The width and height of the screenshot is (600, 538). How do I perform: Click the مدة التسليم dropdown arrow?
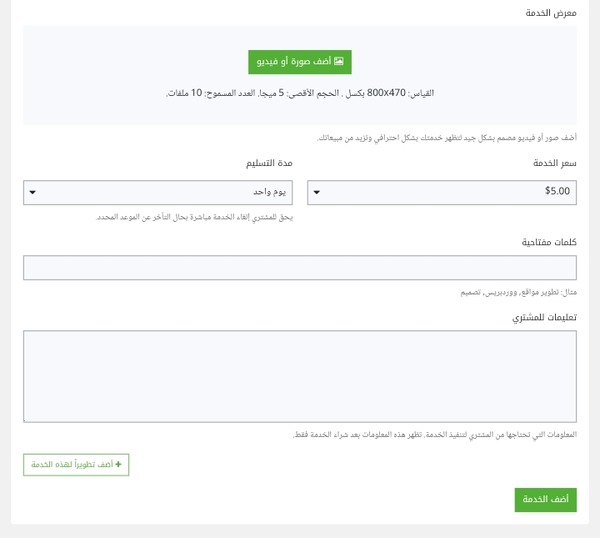pos(33,191)
